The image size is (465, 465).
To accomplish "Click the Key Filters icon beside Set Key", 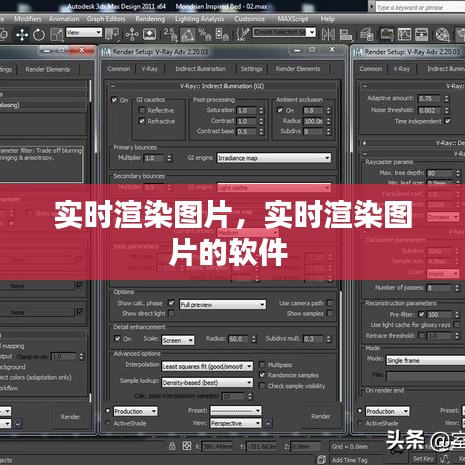I will [445, 459].
